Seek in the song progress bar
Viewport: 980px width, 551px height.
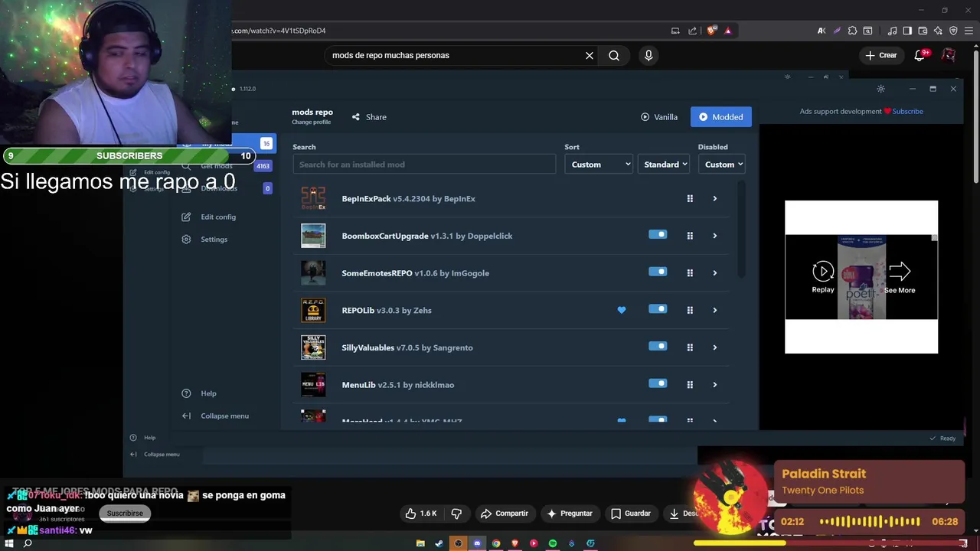[831, 543]
